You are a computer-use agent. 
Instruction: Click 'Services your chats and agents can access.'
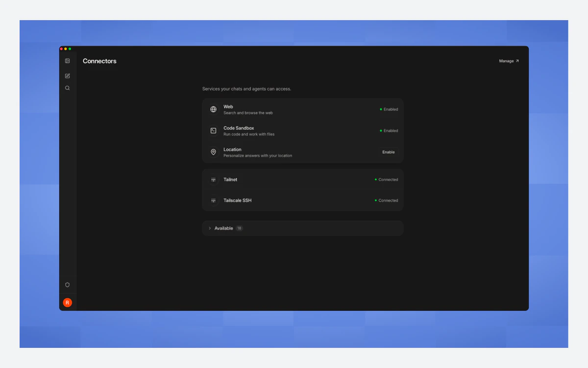pyautogui.click(x=246, y=89)
